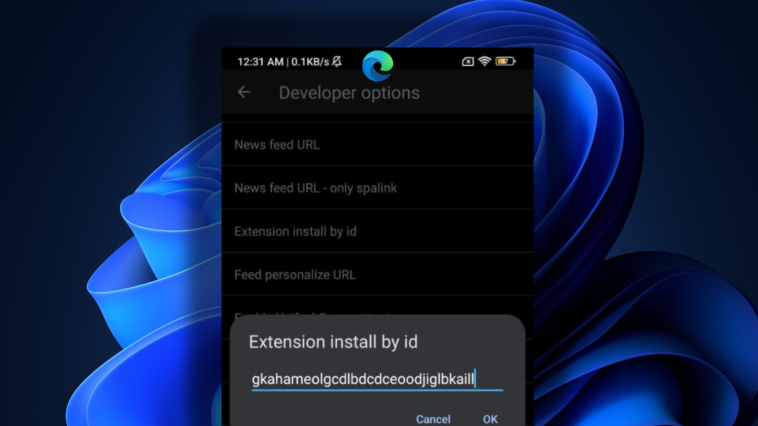758x426 pixels.
Task: Cancel the Extension install dialog
Action: [x=433, y=419]
